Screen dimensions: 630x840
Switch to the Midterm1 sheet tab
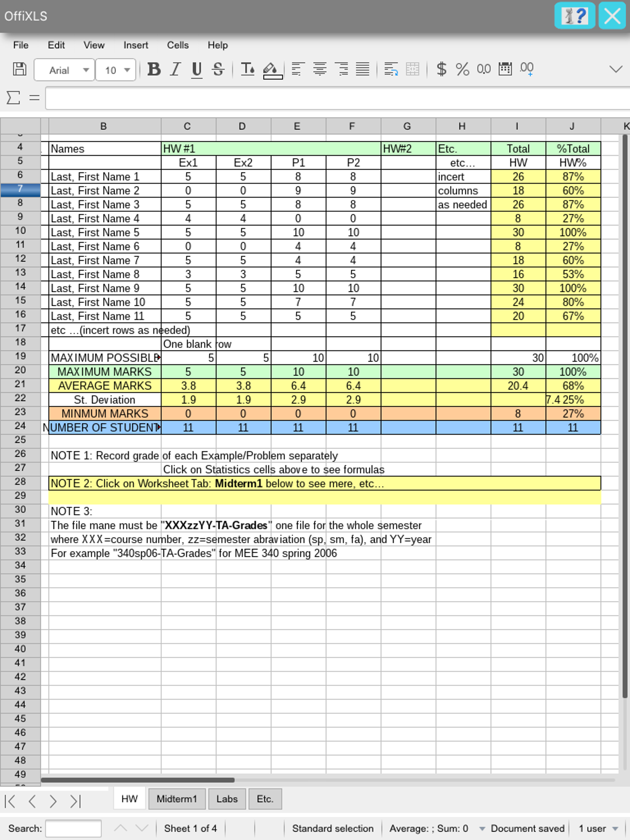pos(177,798)
